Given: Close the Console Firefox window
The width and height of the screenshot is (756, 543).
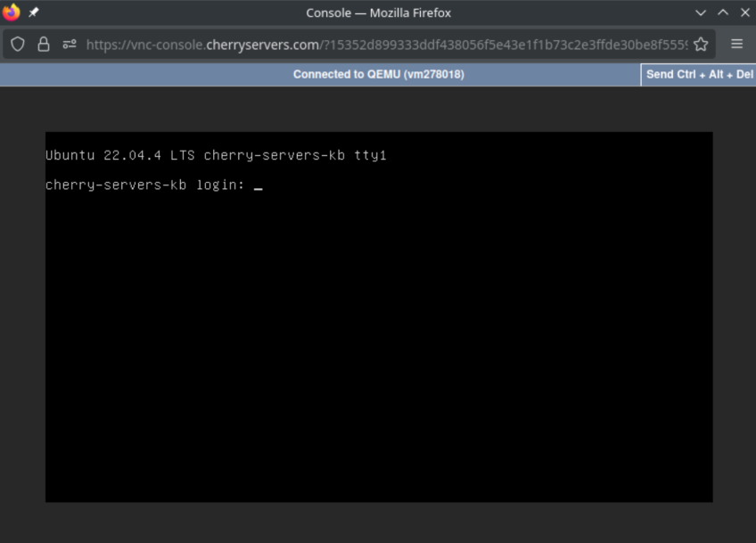Looking at the screenshot, I should (x=745, y=12).
